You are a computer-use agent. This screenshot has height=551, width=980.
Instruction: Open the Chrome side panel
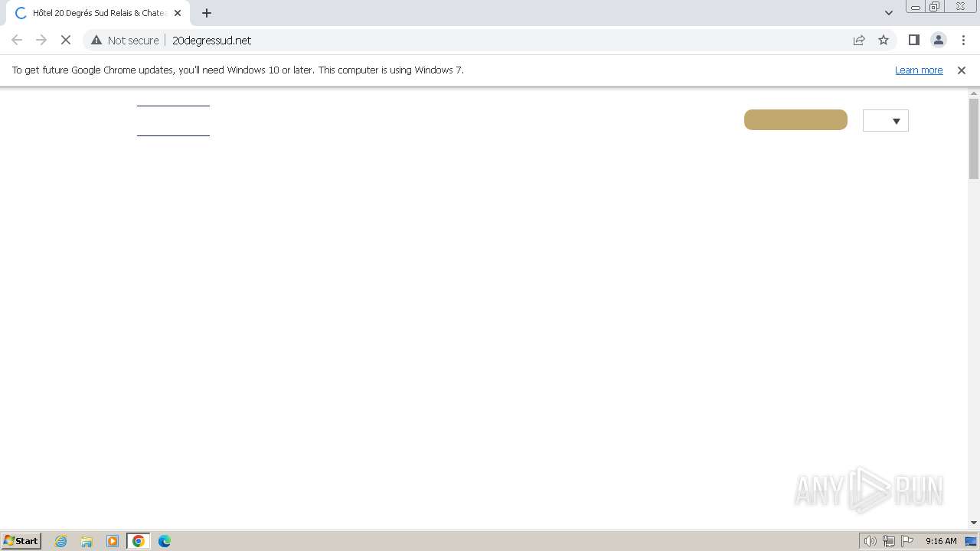(913, 40)
